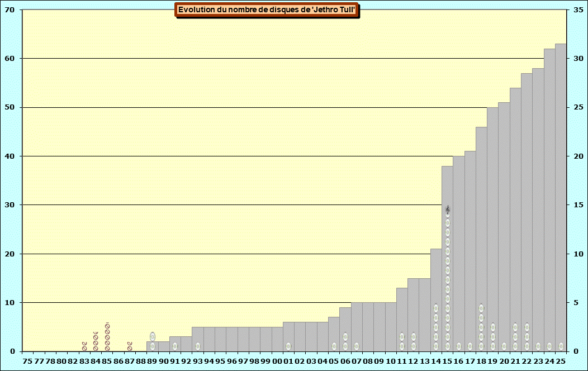Image resolution: width=588 pixels, height=371 pixels.
Task: Click the single disc icon at year 20
Action: tap(504, 346)
